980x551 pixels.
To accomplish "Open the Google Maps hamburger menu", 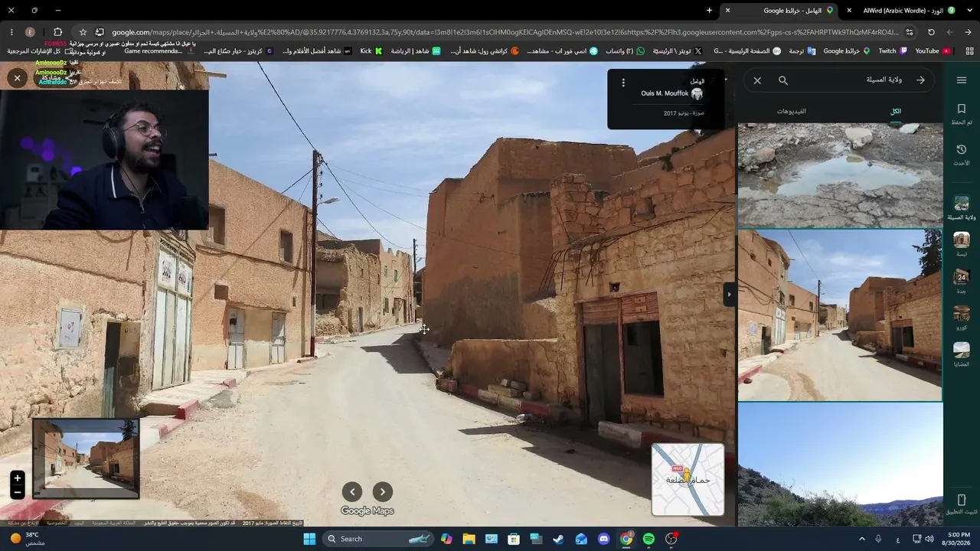I will point(962,80).
